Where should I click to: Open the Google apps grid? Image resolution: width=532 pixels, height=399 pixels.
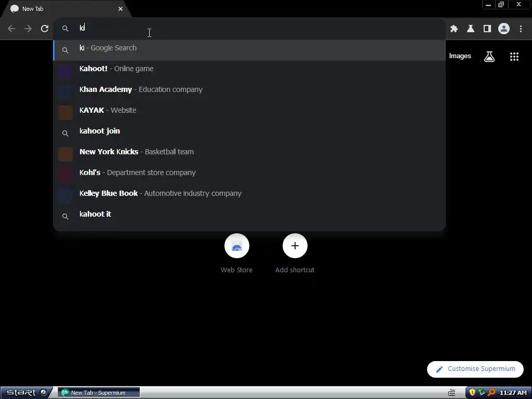click(514, 56)
